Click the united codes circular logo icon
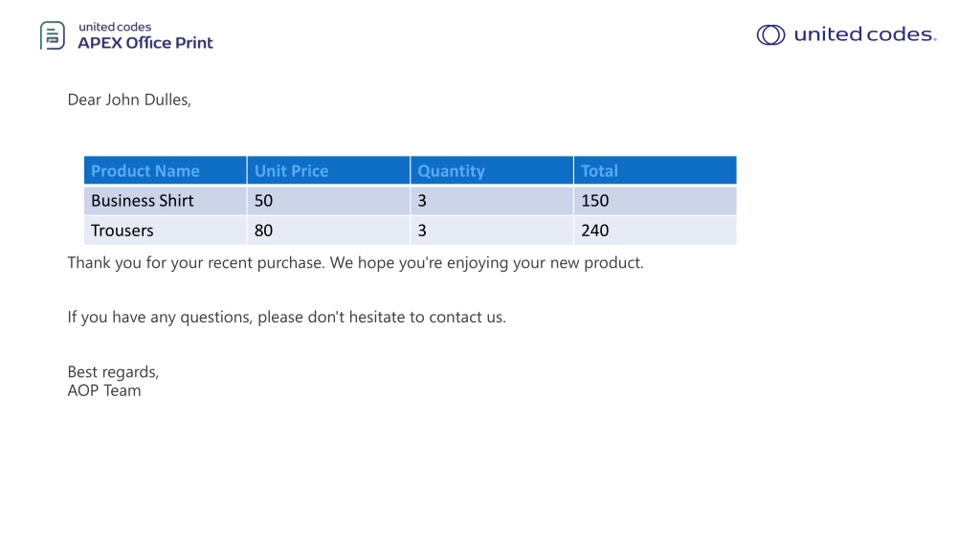980x551 pixels. [770, 35]
